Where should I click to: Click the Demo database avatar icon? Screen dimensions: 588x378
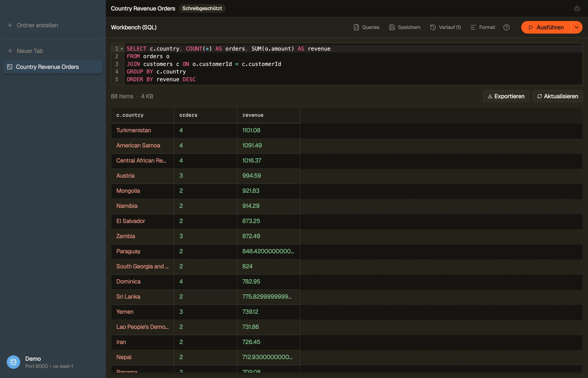click(13, 362)
